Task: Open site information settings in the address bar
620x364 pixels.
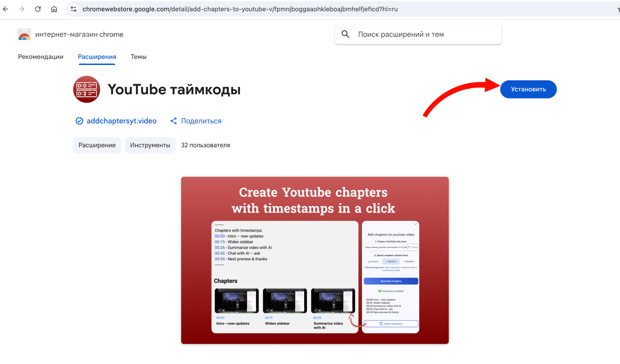Action: click(x=73, y=9)
